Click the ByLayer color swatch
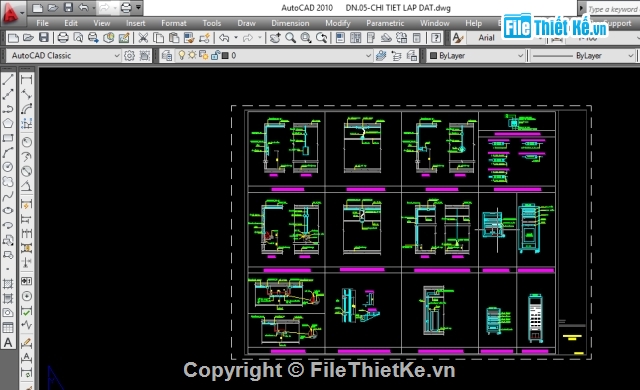This screenshot has height=390, width=640. coord(433,55)
